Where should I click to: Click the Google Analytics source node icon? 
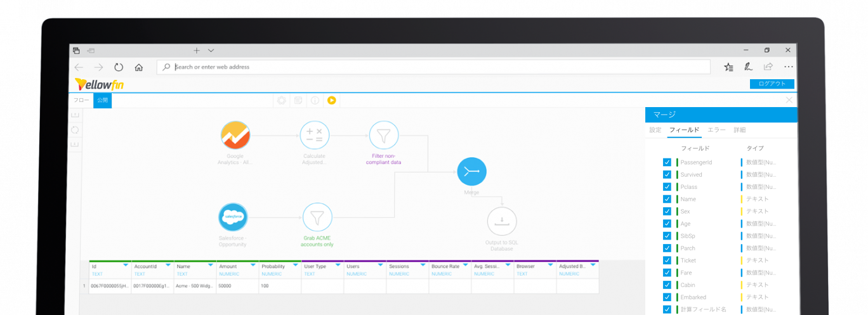pyautogui.click(x=235, y=136)
